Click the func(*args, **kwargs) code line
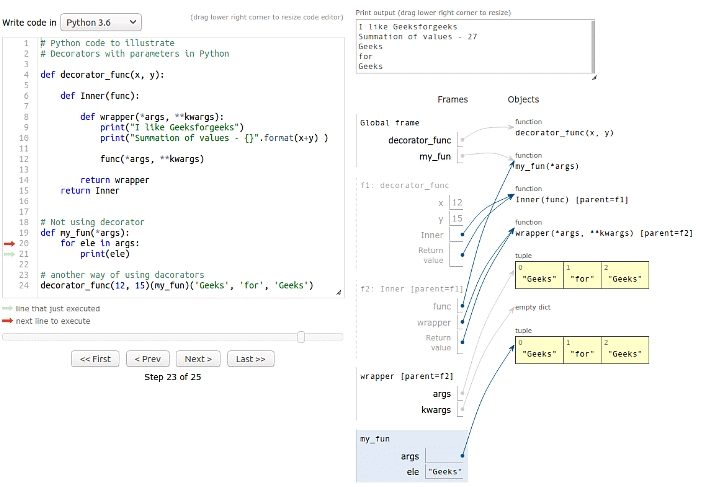 coord(152,159)
